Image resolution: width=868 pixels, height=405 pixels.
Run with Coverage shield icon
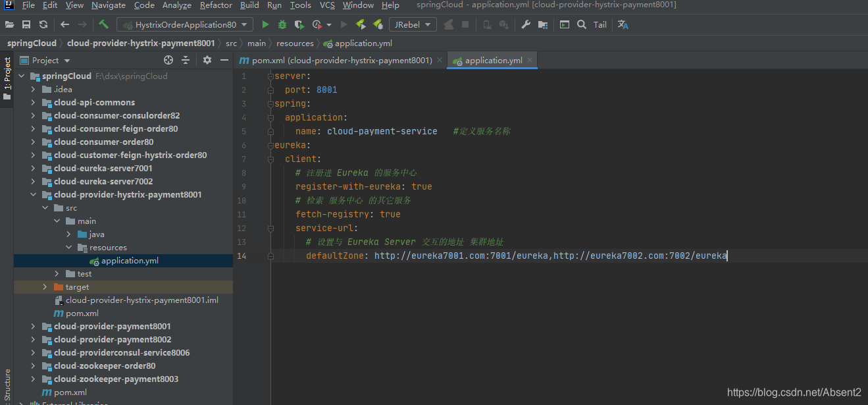[299, 24]
